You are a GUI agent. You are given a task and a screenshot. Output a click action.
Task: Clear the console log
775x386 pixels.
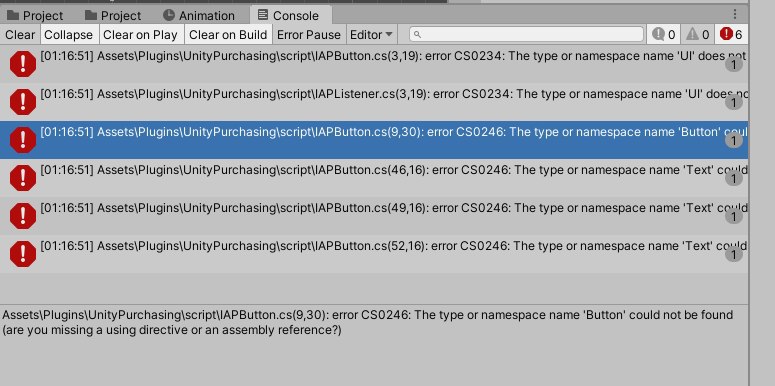[20, 35]
